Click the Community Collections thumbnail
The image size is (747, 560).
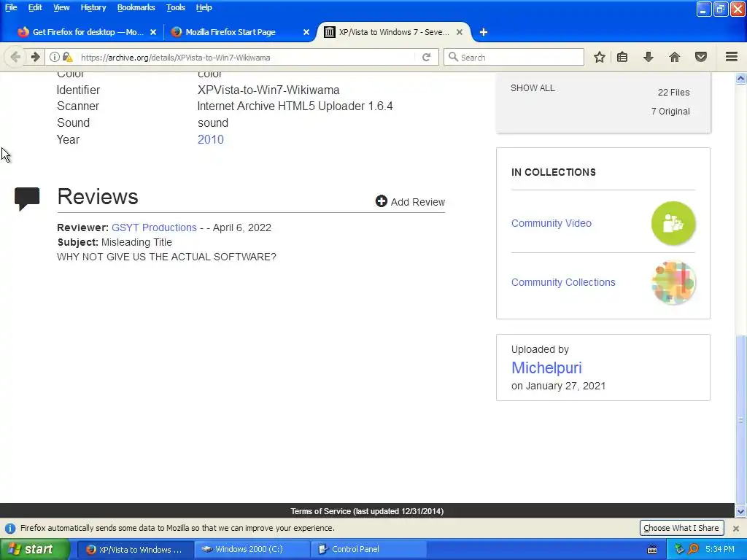[673, 282]
